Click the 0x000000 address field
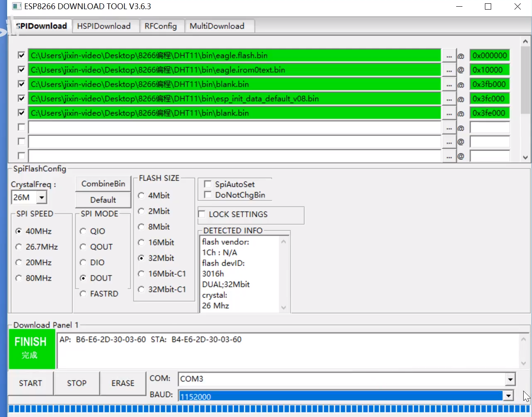Screen dimensions: 532x417 tap(490, 55)
